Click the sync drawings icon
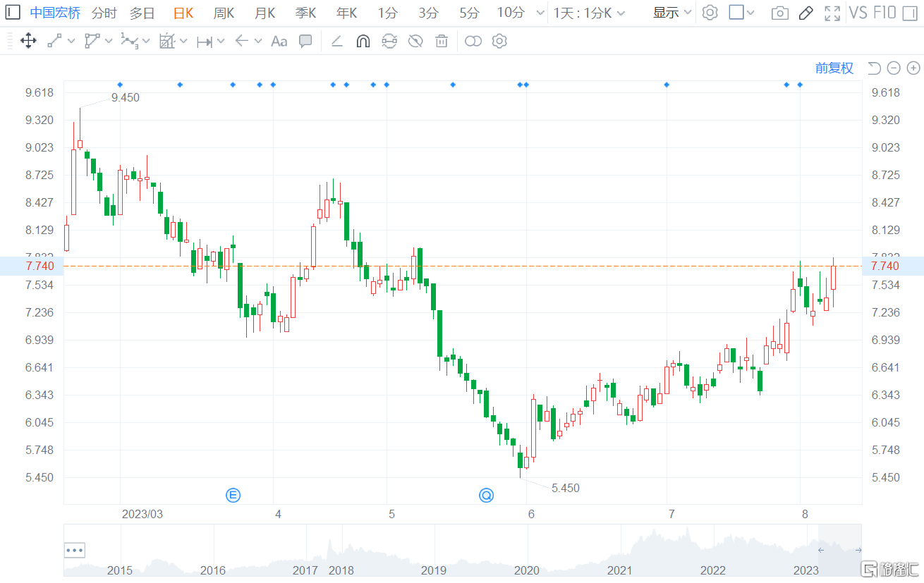The image size is (924, 583). [x=389, y=41]
